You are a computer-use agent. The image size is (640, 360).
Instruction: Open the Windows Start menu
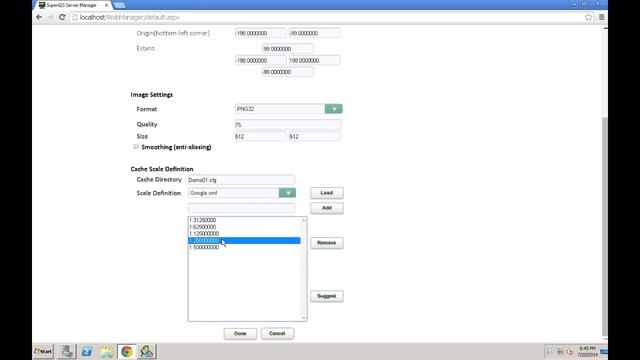[43, 351]
